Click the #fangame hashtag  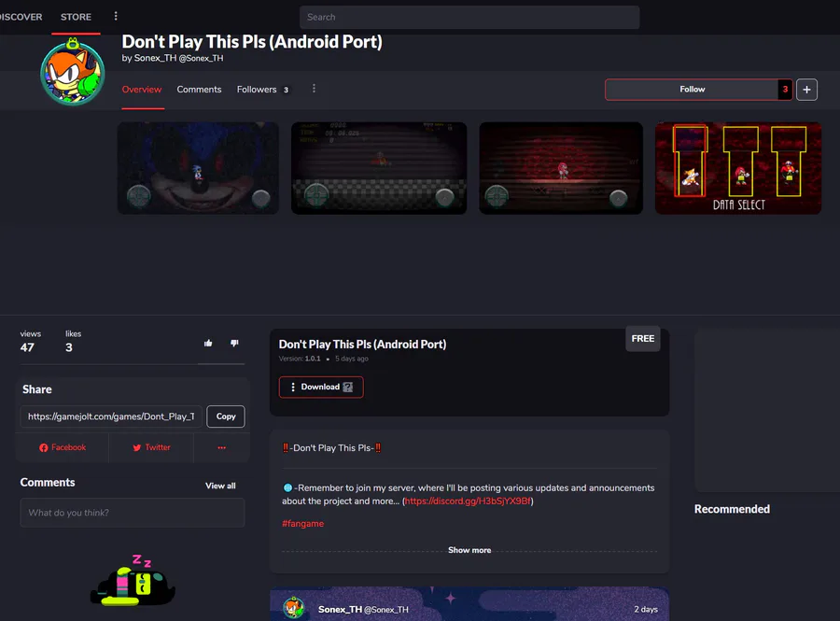coord(302,524)
